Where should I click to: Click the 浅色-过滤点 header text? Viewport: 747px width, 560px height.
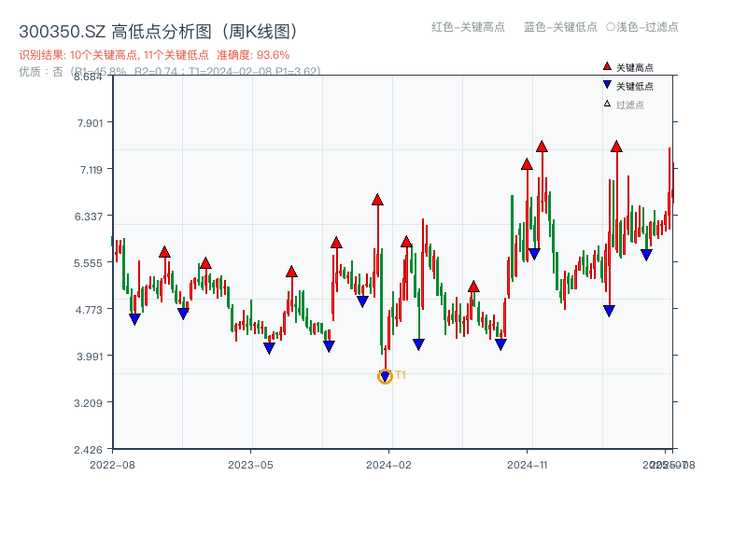point(647,27)
